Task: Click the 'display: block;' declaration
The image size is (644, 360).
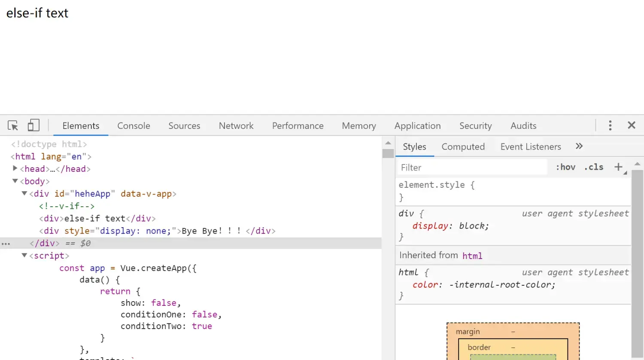Action: click(x=450, y=226)
